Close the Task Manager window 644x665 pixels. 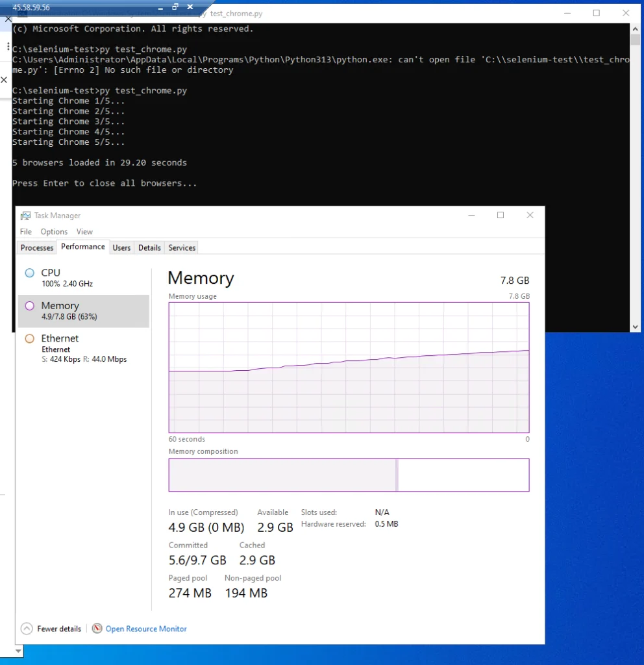tap(530, 215)
